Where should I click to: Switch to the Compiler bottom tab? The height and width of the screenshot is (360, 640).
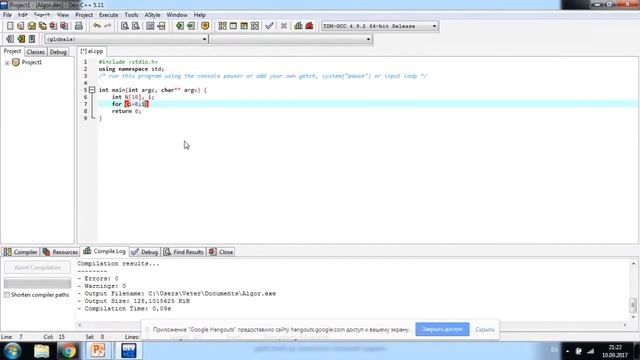pos(20,252)
